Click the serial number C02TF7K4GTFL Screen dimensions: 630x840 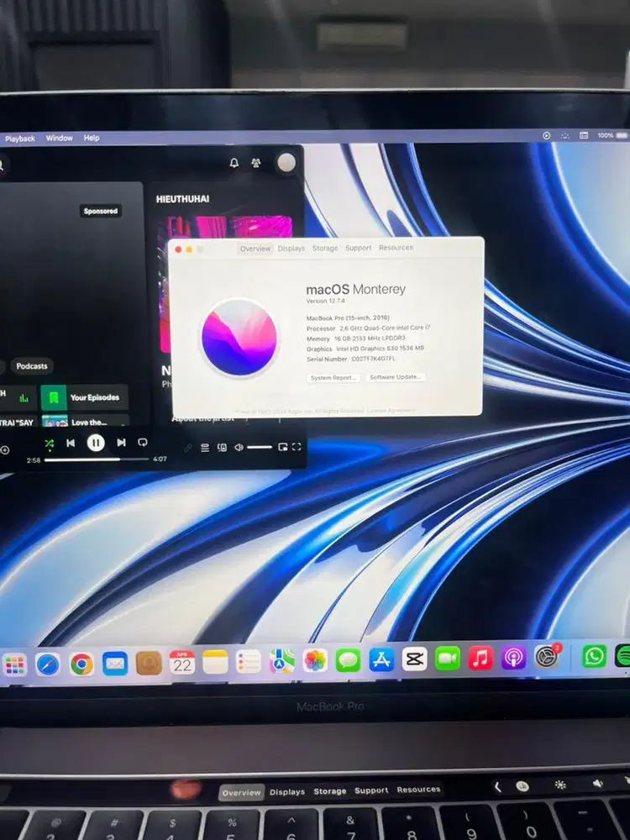click(374, 359)
